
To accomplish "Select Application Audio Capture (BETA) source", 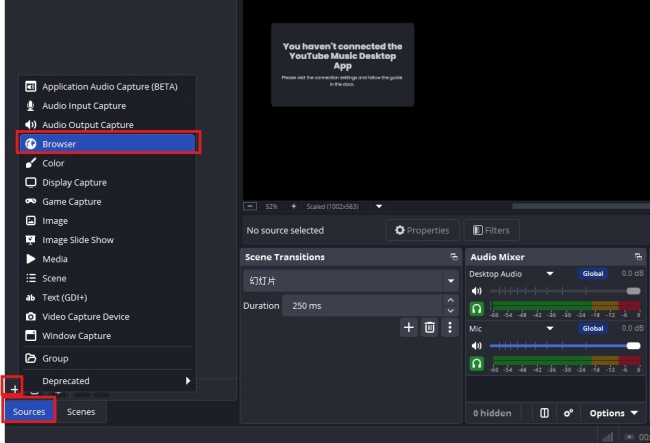I will coord(107,87).
